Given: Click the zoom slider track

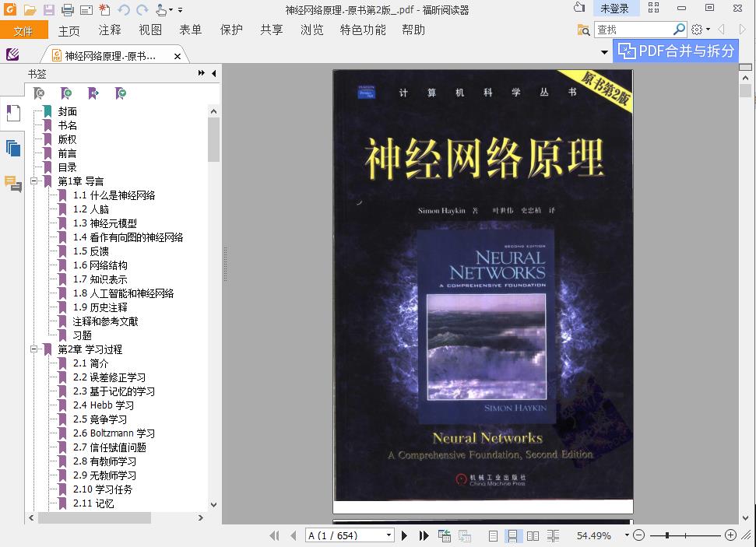Looking at the screenshot, I should (684, 535).
